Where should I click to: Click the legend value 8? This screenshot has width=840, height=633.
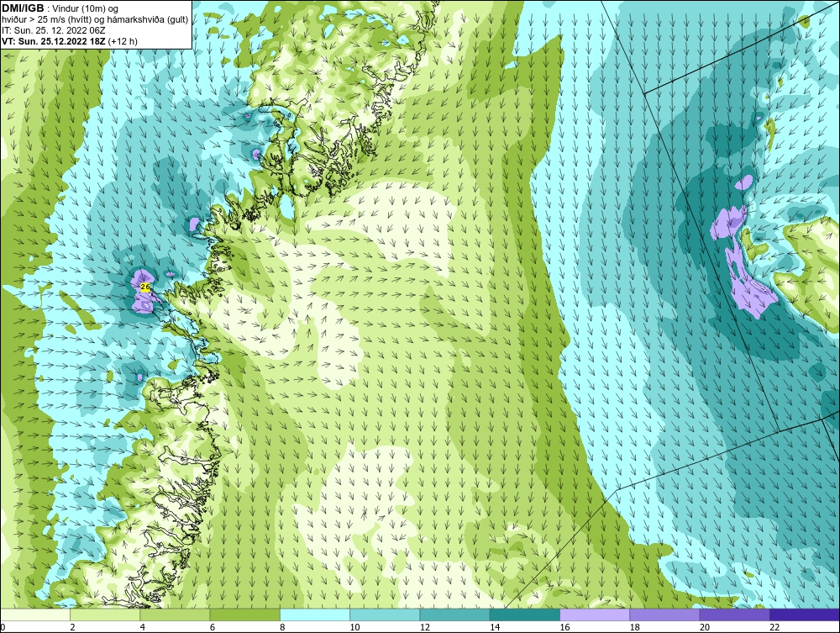pyautogui.click(x=282, y=627)
